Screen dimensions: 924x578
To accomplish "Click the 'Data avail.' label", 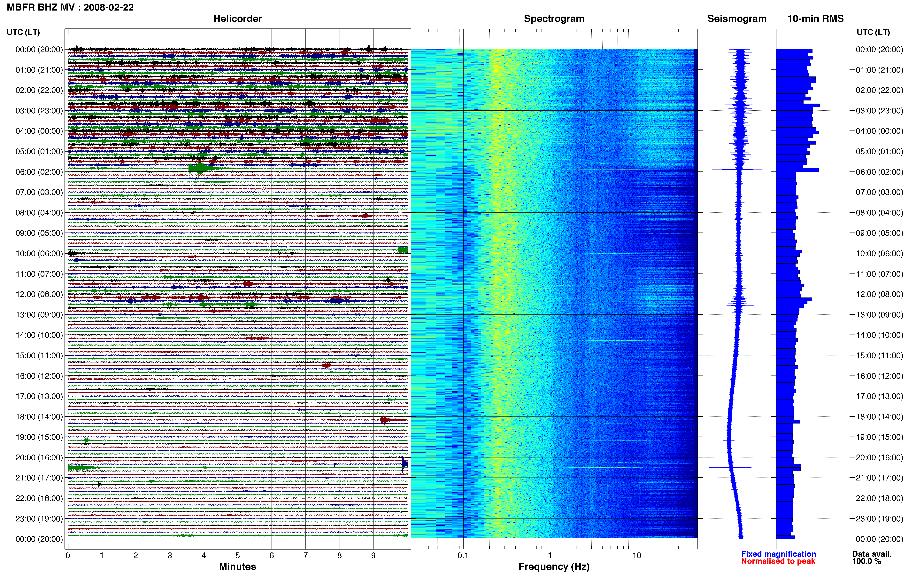I will (x=872, y=554).
